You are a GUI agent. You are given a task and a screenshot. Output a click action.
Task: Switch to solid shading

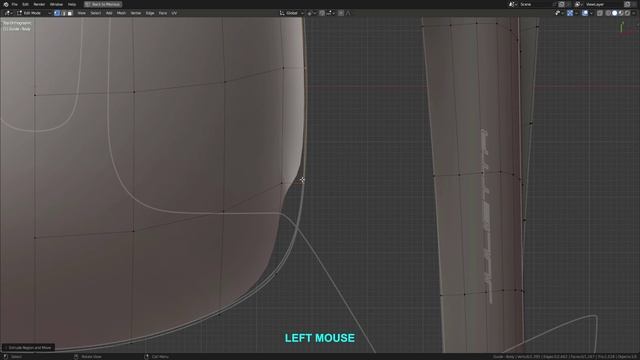(x=615, y=13)
